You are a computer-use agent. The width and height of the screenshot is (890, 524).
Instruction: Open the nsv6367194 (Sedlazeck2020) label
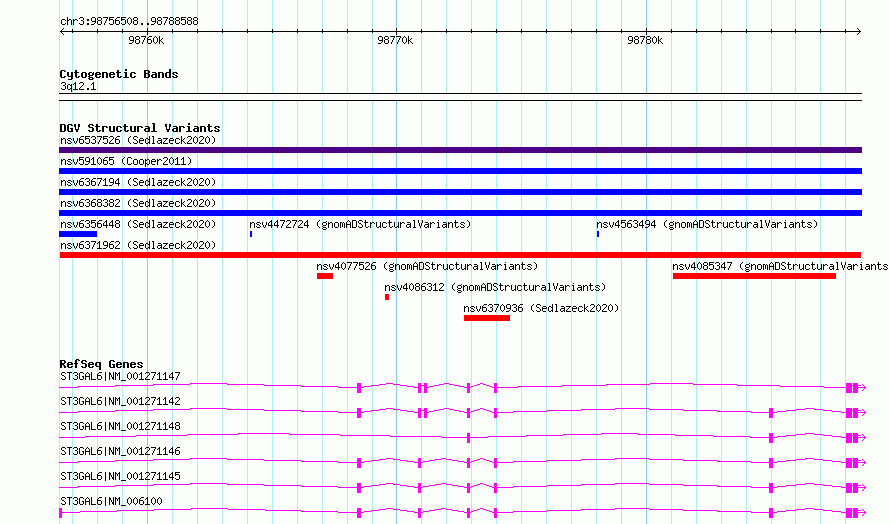tap(138, 182)
